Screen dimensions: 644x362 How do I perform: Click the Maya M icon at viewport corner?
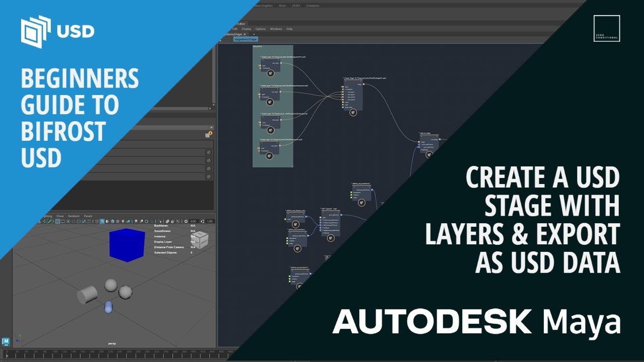click(x=6, y=342)
